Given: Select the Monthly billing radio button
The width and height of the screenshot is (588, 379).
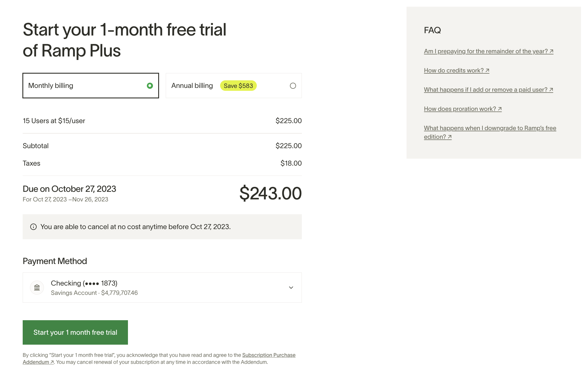Looking at the screenshot, I should [x=150, y=86].
